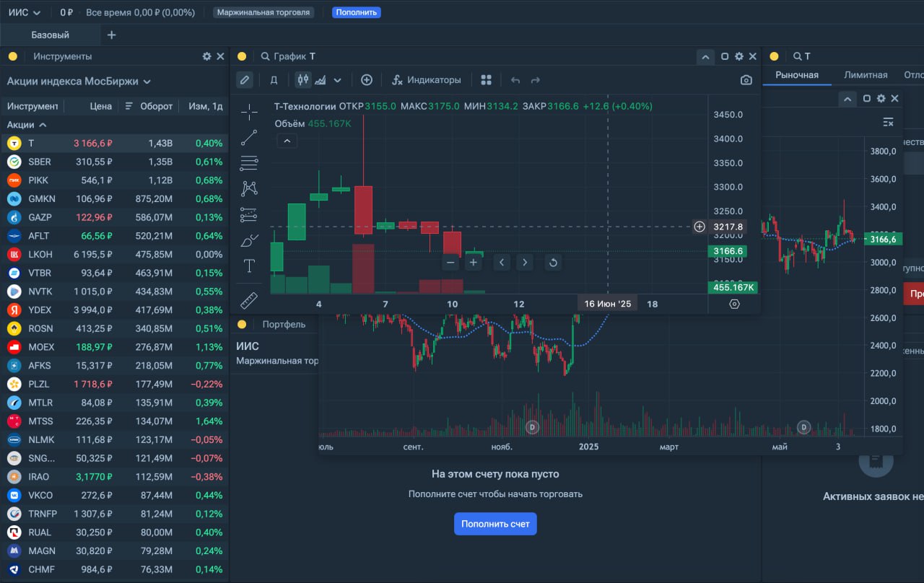The image size is (924, 583).
Task: Switch to area chart type
Action: coord(321,80)
